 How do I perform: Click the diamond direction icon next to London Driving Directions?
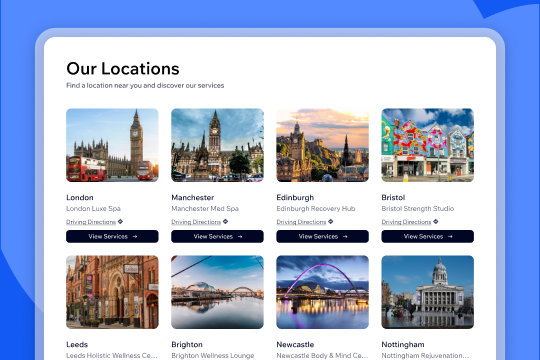(120, 222)
